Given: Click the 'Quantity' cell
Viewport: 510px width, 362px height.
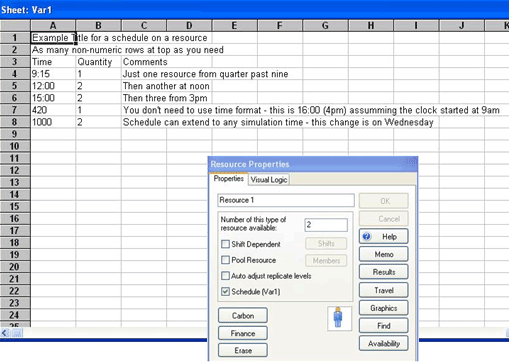Looking at the screenshot, I should pyautogui.click(x=99, y=62).
